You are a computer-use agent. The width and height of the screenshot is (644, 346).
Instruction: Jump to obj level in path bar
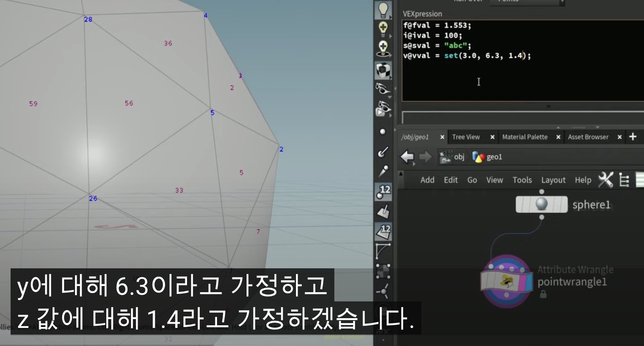coord(453,157)
